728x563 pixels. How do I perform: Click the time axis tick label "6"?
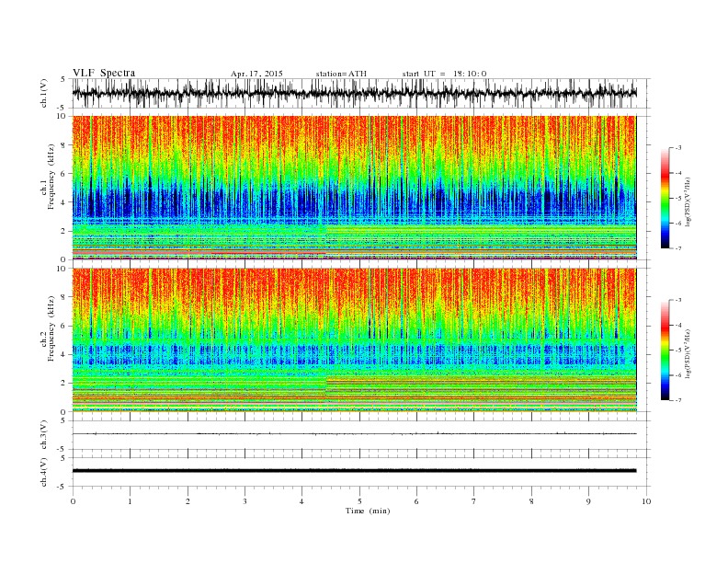[416, 501]
